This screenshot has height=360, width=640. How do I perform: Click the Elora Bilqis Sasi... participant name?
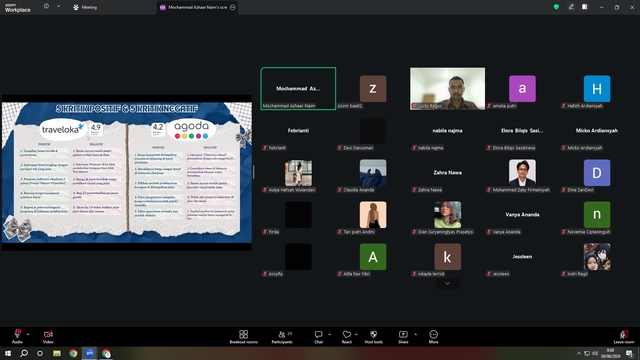click(x=522, y=131)
